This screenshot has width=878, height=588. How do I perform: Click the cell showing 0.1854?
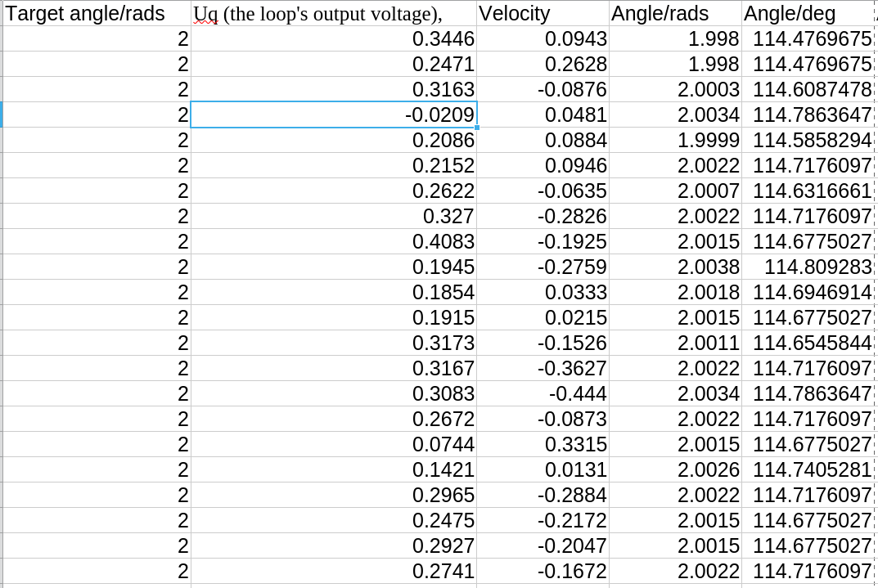pyautogui.click(x=334, y=292)
